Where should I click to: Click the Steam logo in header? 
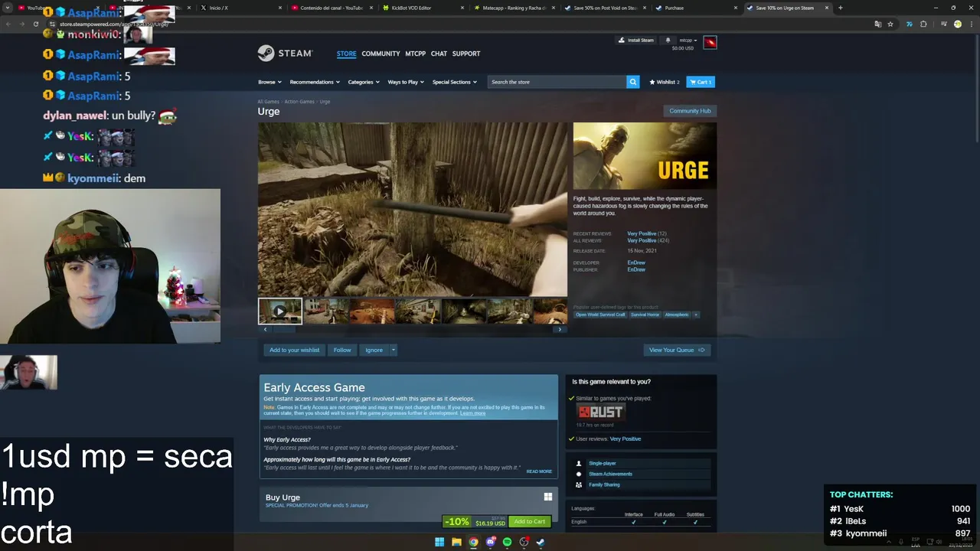tap(285, 54)
